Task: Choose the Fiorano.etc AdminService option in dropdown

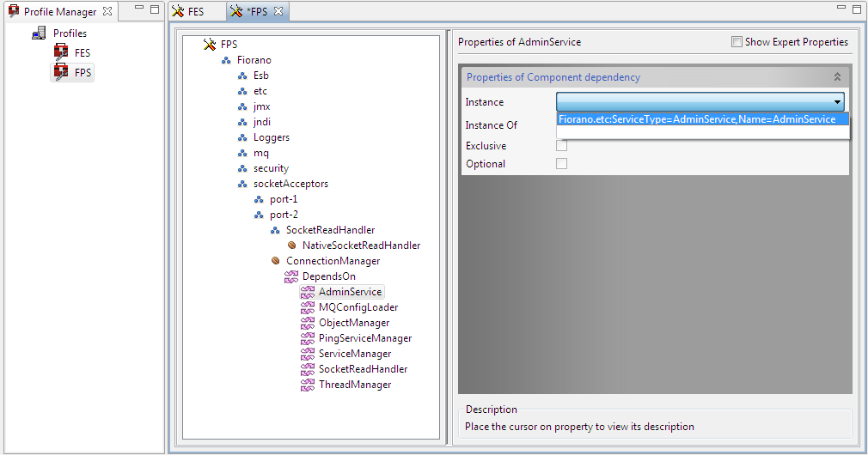Action: (697, 119)
